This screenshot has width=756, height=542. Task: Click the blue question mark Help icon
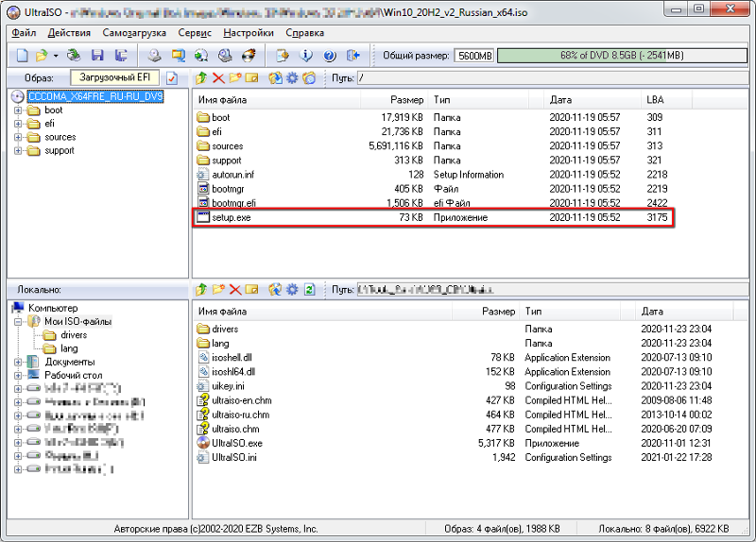(330, 56)
